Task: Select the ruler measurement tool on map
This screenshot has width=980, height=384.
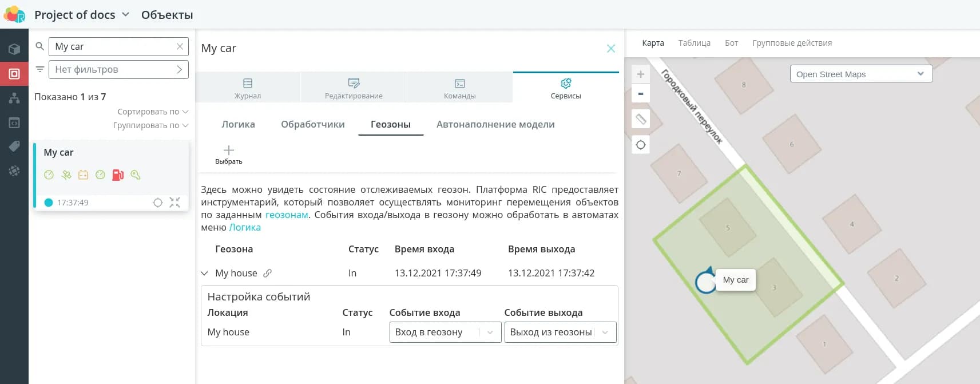Action: pyautogui.click(x=641, y=119)
